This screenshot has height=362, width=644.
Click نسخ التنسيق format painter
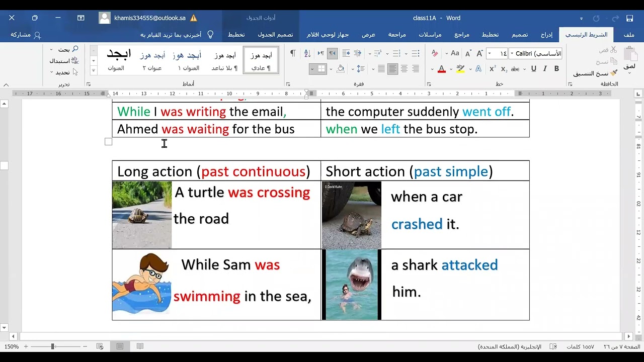click(595, 73)
